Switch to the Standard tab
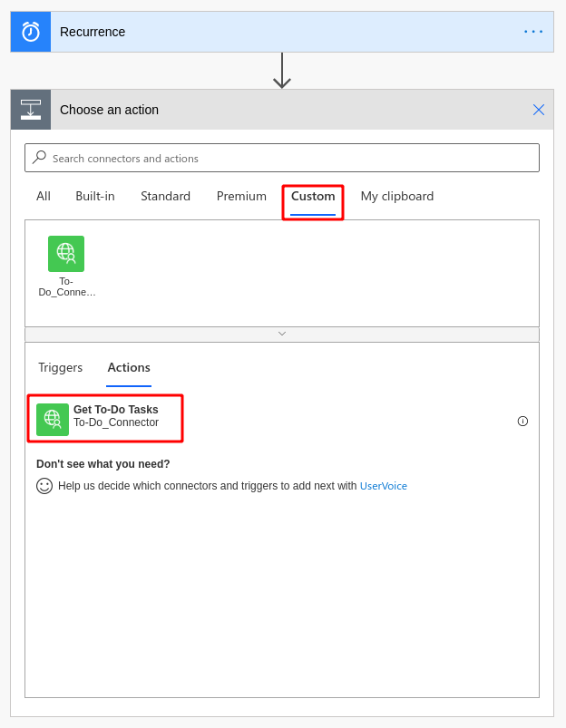This screenshot has width=566, height=728. 165,197
